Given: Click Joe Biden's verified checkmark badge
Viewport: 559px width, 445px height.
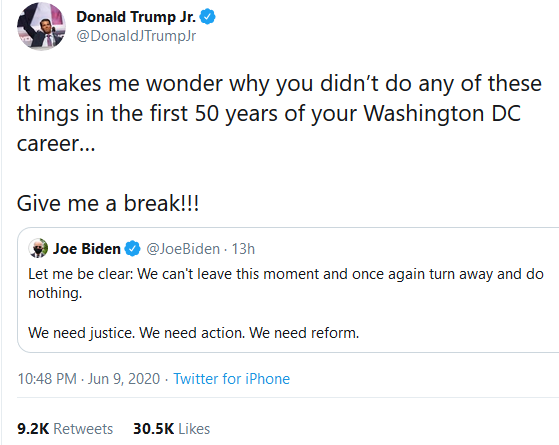Looking at the screenshot, I should tap(133, 249).
